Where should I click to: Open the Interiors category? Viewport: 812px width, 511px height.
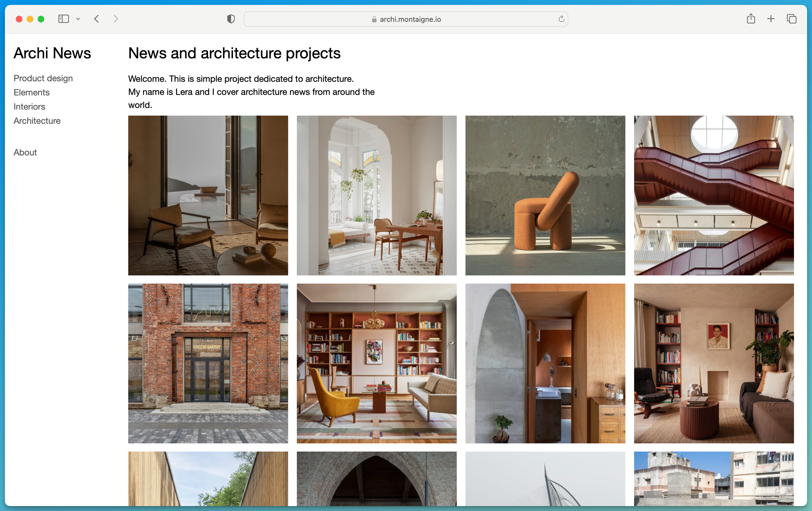click(29, 107)
